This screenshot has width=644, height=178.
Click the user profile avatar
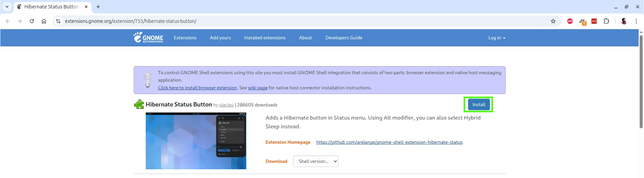tap(624, 21)
